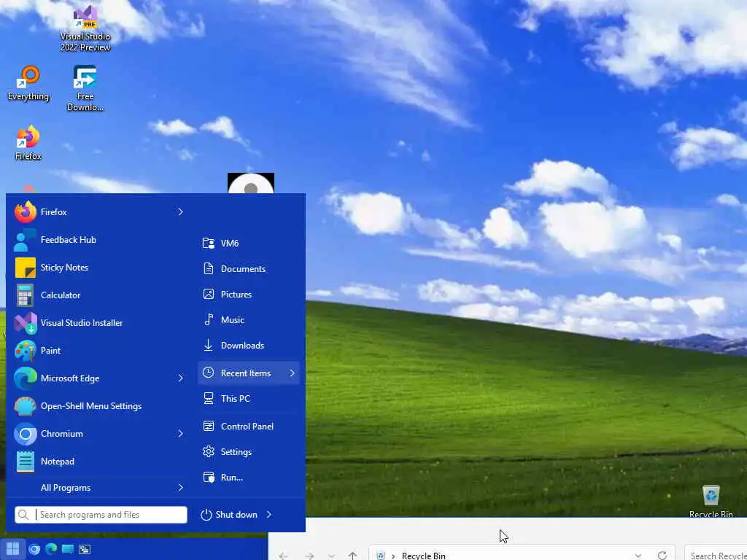The width and height of the screenshot is (747, 560).
Task: Open Open-Shell Menu Settings
Action: (99, 405)
